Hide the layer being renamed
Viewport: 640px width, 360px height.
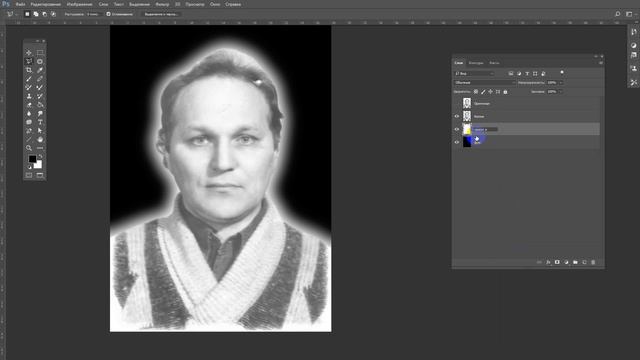point(457,129)
